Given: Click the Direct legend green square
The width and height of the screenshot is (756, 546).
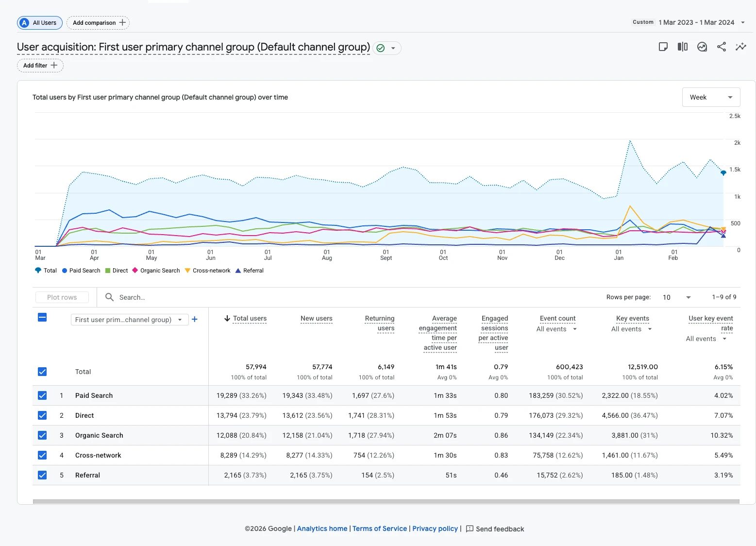Looking at the screenshot, I should pos(108,271).
